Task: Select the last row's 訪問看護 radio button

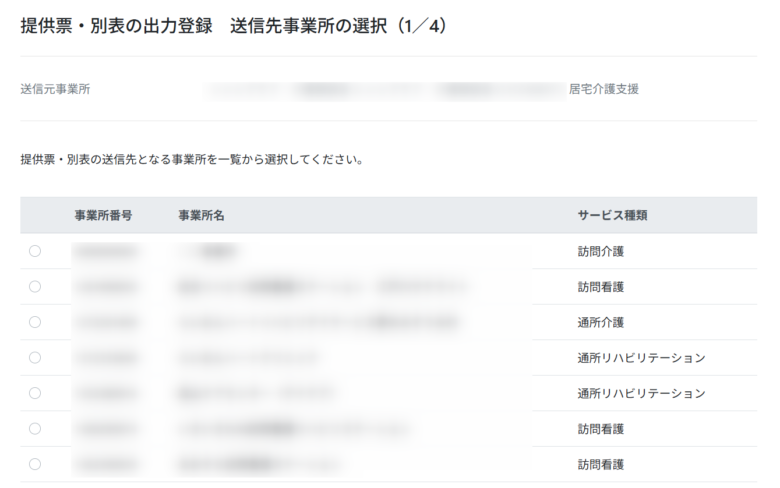Action: pos(35,464)
